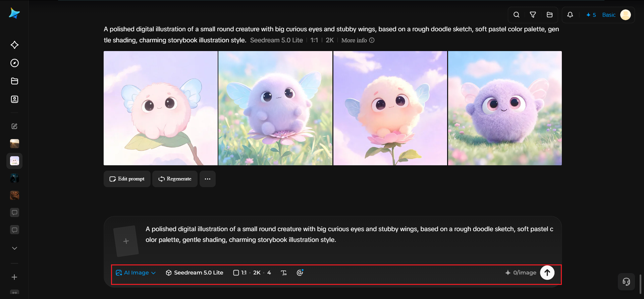Check the 5 credits balance
This screenshot has width=644, height=299.
coord(591,15)
